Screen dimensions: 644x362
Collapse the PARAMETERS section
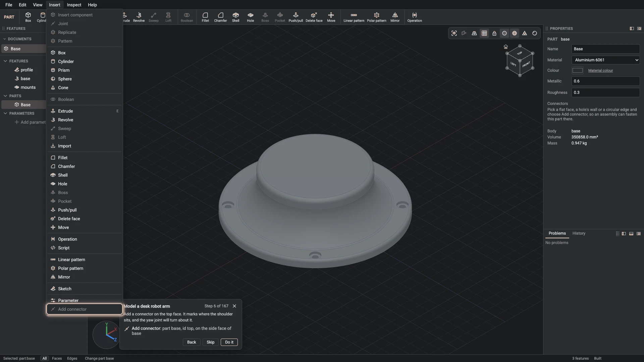[5, 113]
